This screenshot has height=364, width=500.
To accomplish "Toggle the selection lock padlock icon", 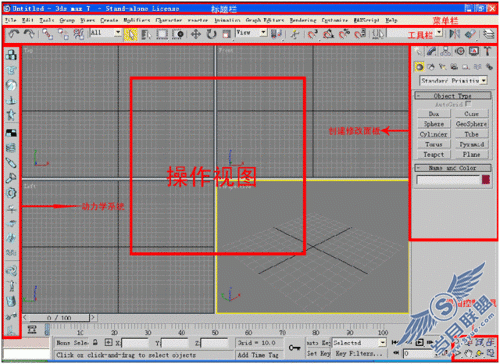I will coord(96,342).
